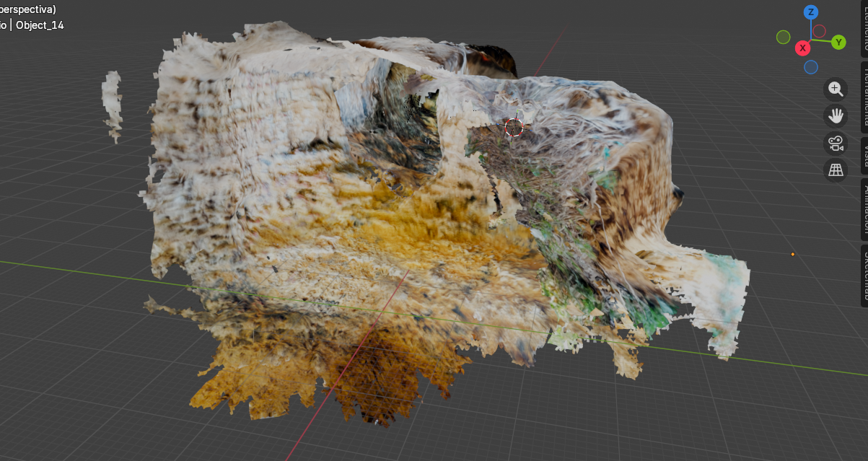Open the Herramienta sidebar tab
Viewport: 868px width, 461px height.
pyautogui.click(x=862, y=94)
